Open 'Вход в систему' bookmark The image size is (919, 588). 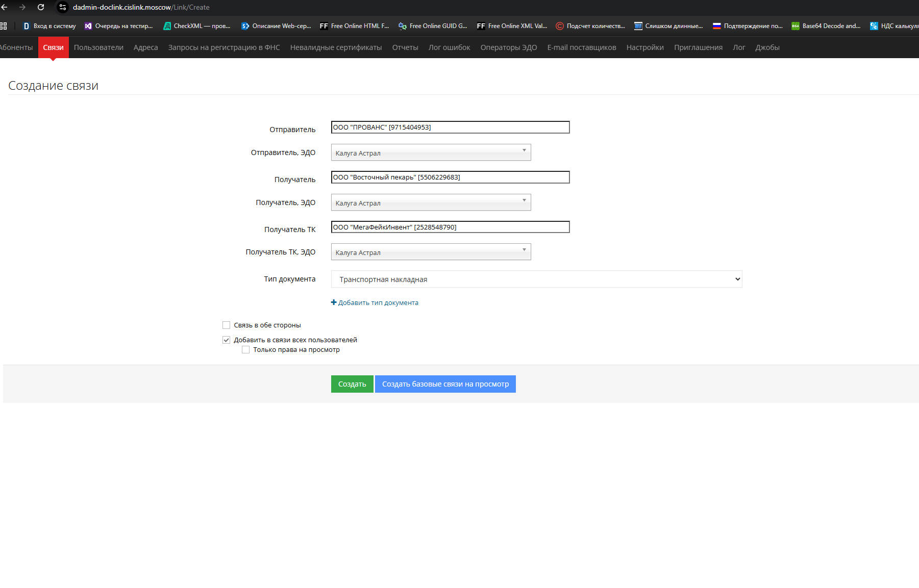(x=49, y=26)
